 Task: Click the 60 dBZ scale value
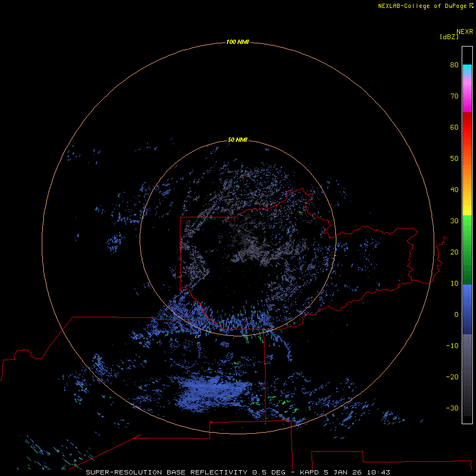click(x=454, y=127)
